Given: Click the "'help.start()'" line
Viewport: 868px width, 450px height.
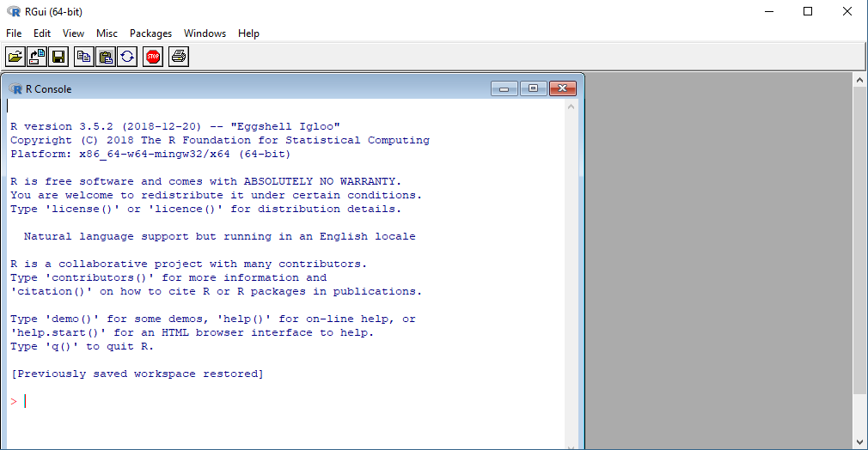Looking at the screenshot, I should click(x=193, y=332).
